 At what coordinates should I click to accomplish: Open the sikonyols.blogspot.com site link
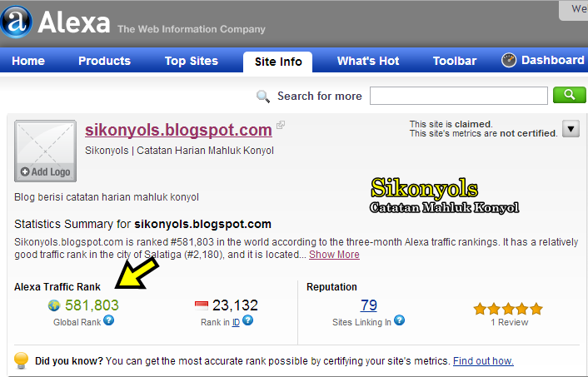[178, 130]
